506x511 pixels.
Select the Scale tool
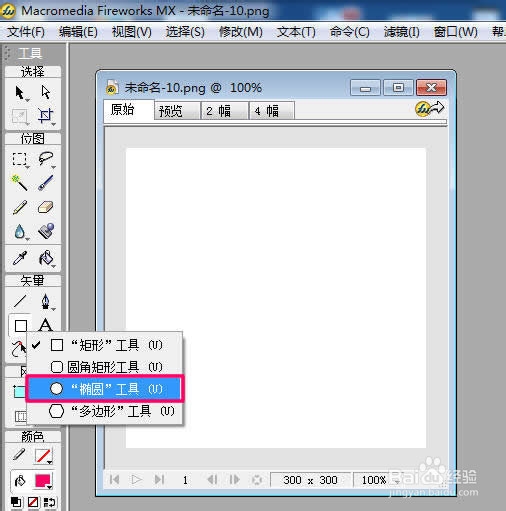click(x=20, y=116)
